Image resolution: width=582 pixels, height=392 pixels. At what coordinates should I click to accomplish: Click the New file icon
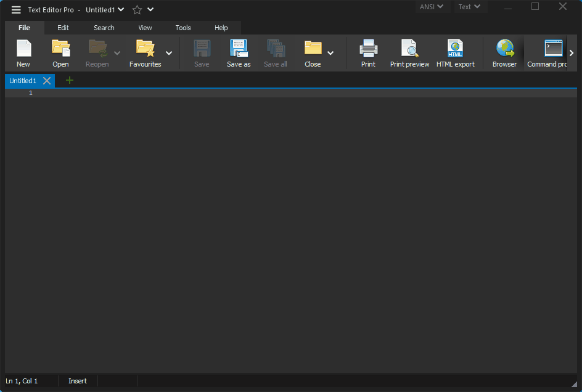23,49
